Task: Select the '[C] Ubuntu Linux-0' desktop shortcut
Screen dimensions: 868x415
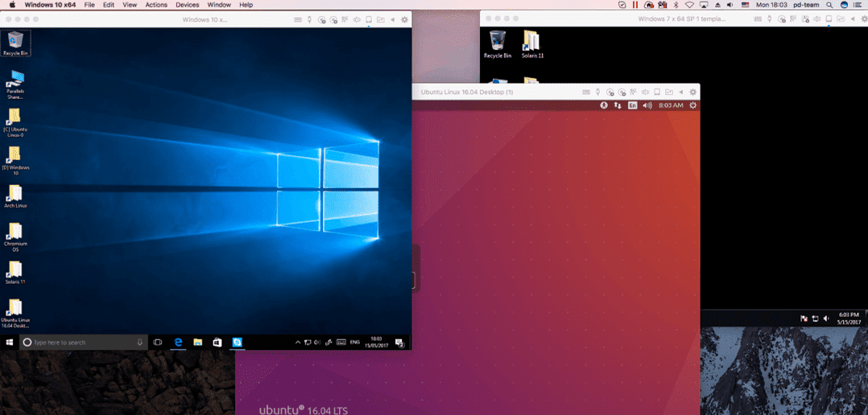Action: click(x=15, y=123)
